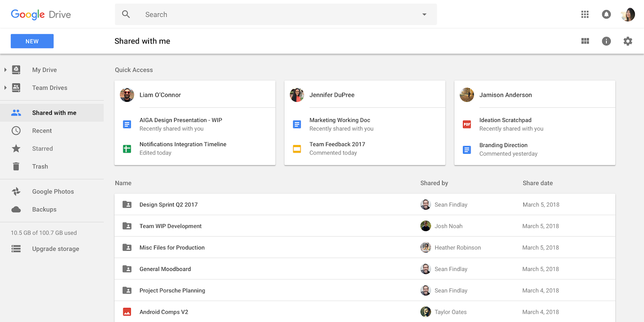Viewport: 644px width, 322px height.
Task: Open the user account profile picture
Action: pyautogui.click(x=627, y=14)
